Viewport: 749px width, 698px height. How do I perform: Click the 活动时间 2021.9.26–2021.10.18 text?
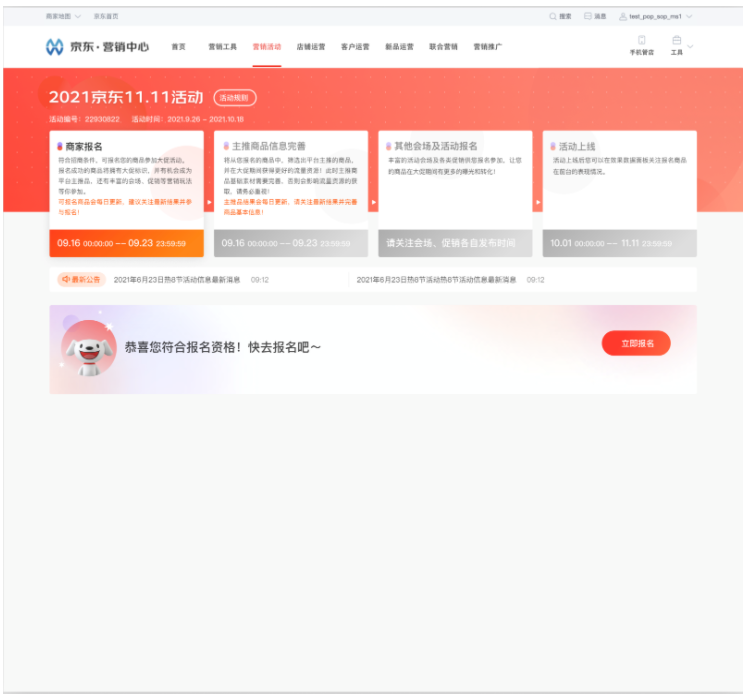tap(188, 119)
